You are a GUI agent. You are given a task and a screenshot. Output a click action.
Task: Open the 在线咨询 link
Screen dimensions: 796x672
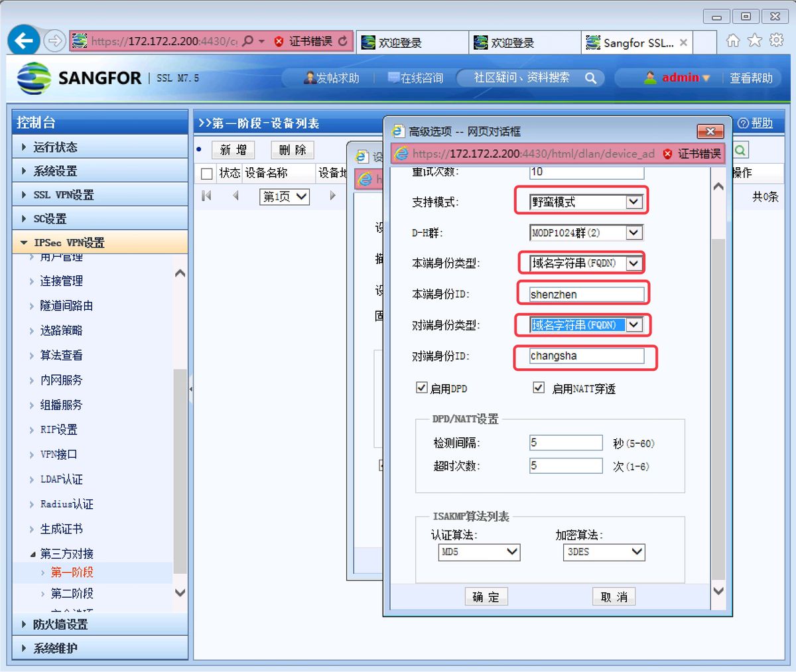(x=415, y=78)
